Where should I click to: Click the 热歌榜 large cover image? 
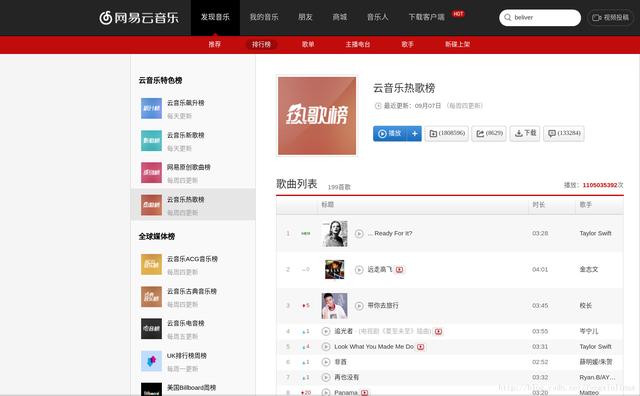coord(317,116)
